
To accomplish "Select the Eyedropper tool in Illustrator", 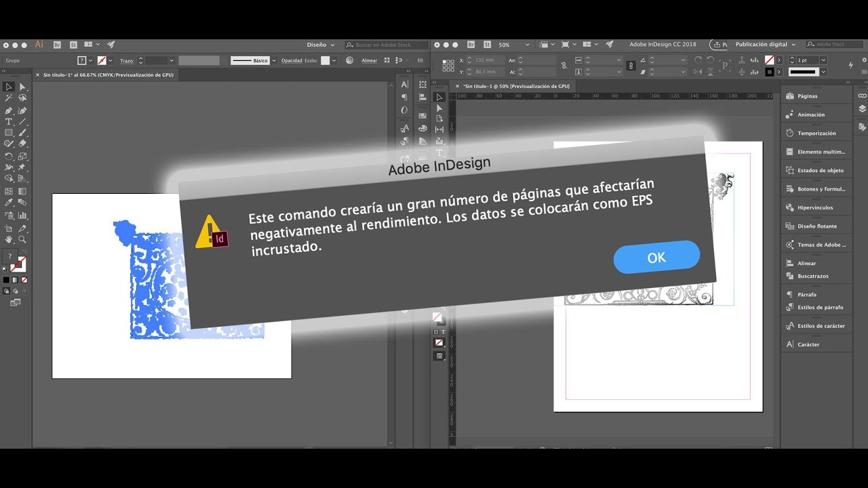I will pyautogui.click(x=8, y=202).
